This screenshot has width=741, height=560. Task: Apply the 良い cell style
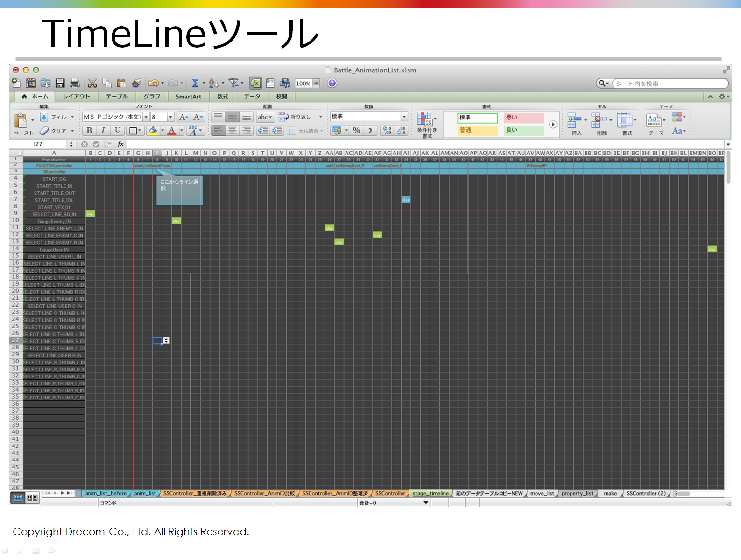524,130
